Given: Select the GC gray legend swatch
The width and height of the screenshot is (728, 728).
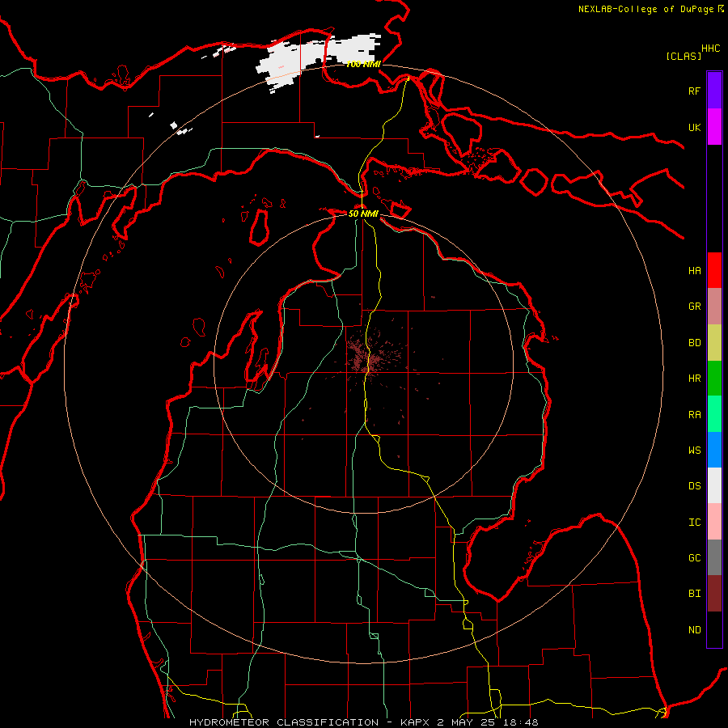Looking at the screenshot, I should [714, 557].
